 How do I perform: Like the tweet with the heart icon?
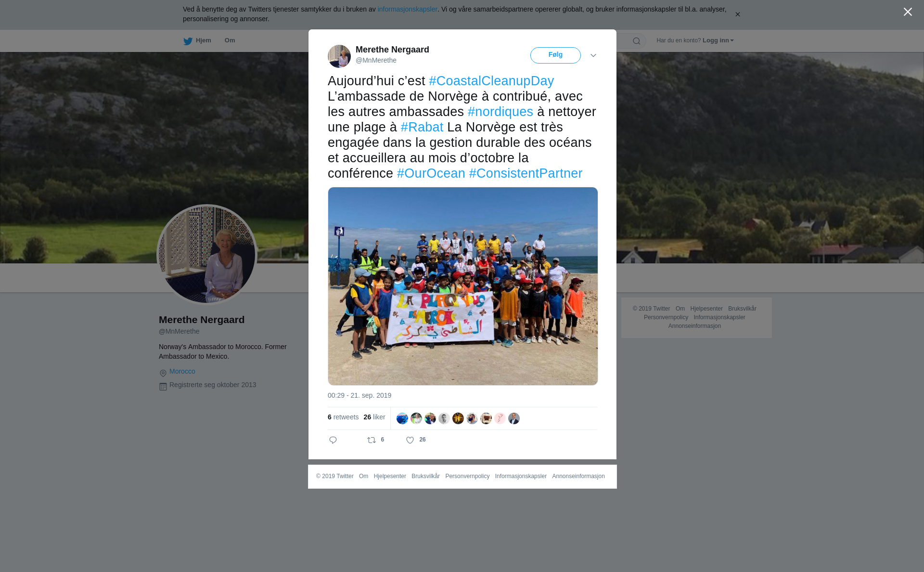(x=410, y=440)
